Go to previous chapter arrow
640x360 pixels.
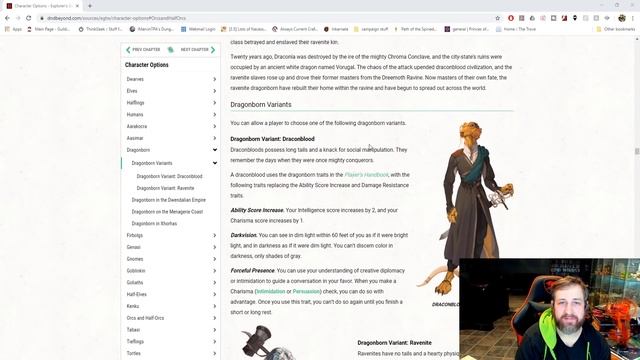128,50
